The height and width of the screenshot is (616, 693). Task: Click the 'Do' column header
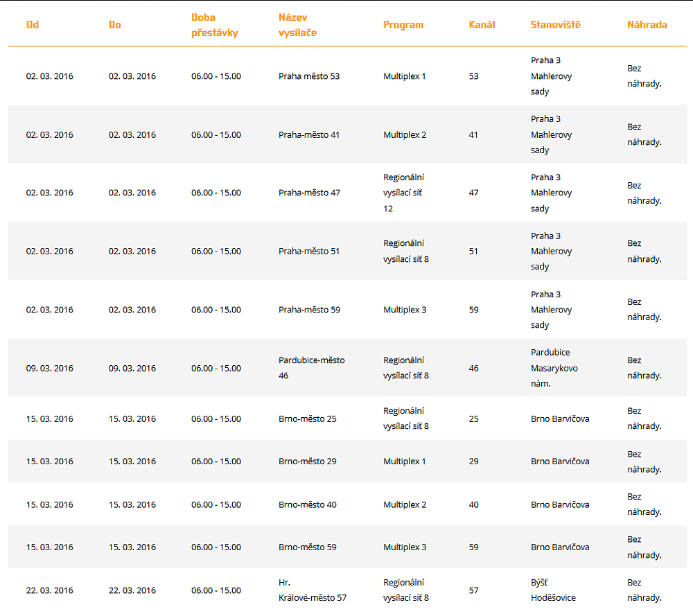tap(115, 25)
